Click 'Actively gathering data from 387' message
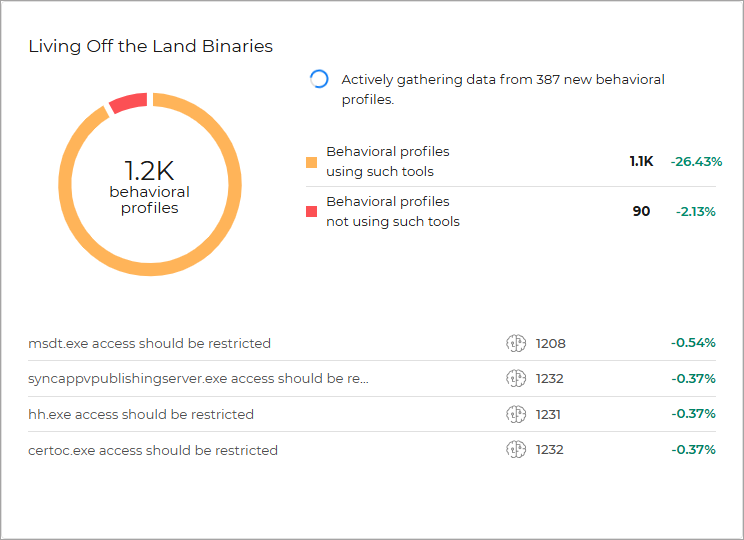The height and width of the screenshot is (540, 744). tap(503, 89)
